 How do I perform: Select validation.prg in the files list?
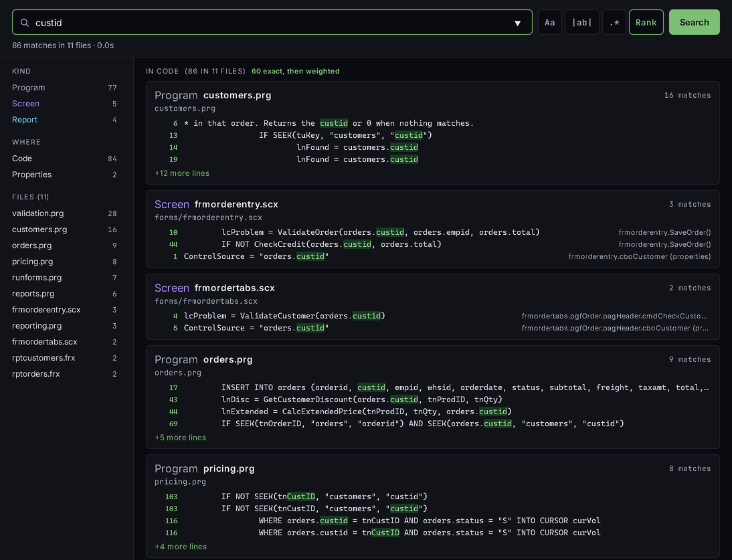tap(64, 213)
